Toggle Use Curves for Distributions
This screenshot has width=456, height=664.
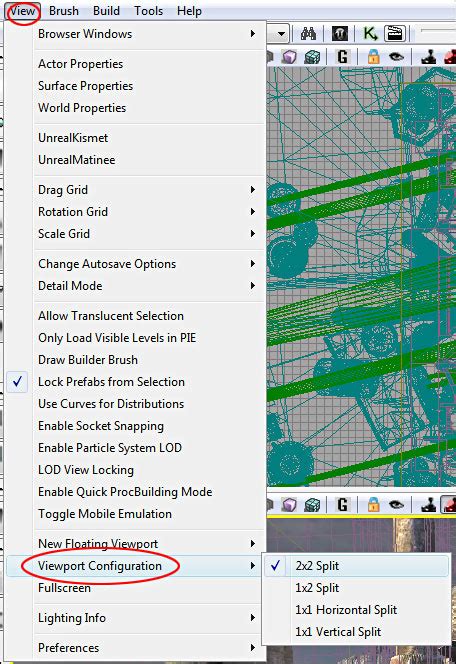tap(135, 404)
